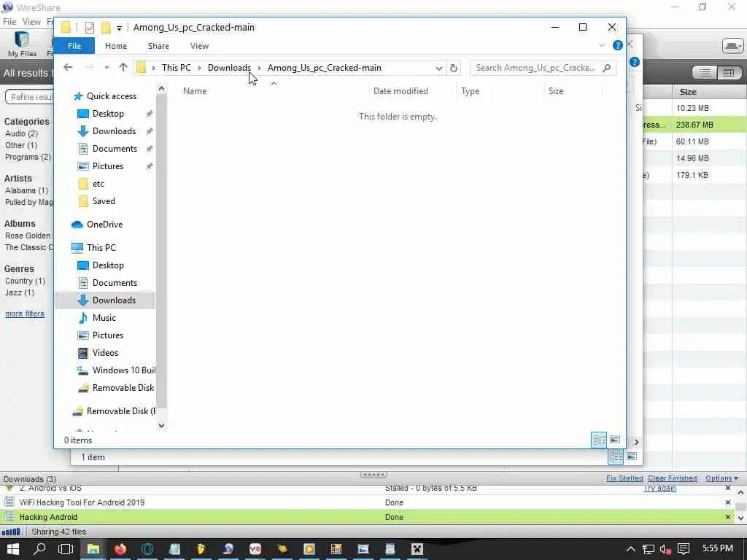Open pinned Pictures under Quick access
Viewport: 747px width, 560px height.
coord(108,166)
